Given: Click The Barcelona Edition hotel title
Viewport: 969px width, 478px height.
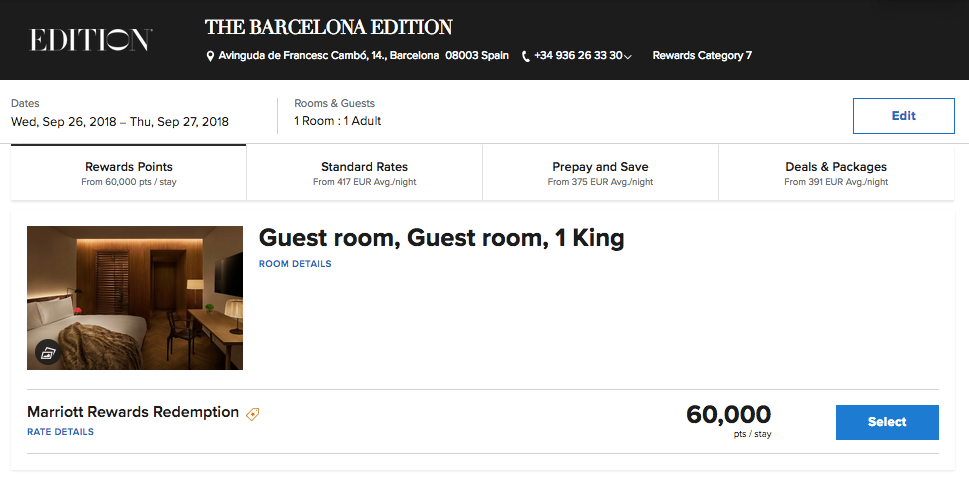Looking at the screenshot, I should 328,27.
